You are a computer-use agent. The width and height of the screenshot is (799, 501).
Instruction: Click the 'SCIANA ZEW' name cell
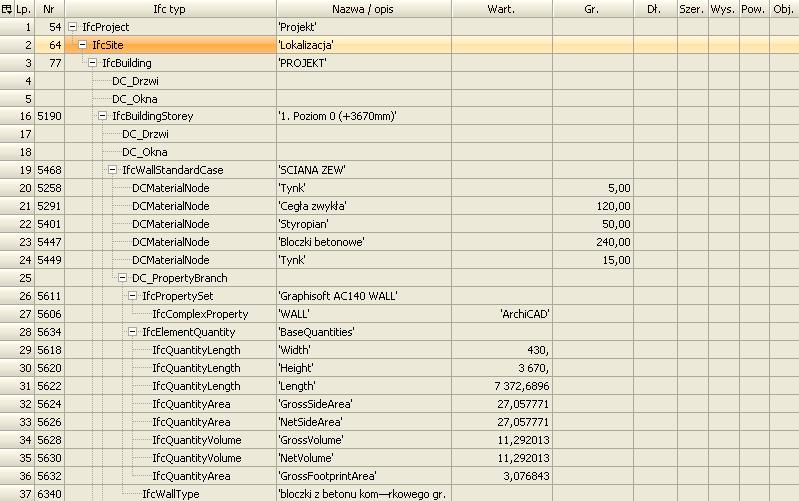coord(364,170)
